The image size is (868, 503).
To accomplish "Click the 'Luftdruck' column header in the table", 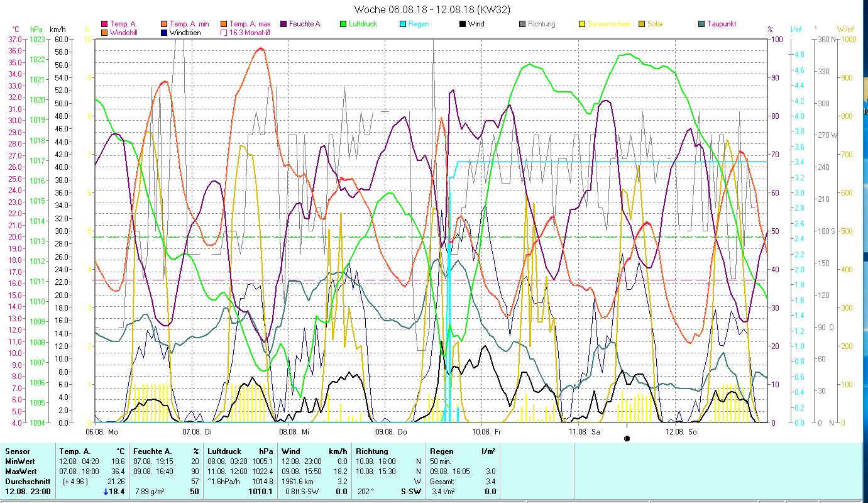I will click(224, 451).
